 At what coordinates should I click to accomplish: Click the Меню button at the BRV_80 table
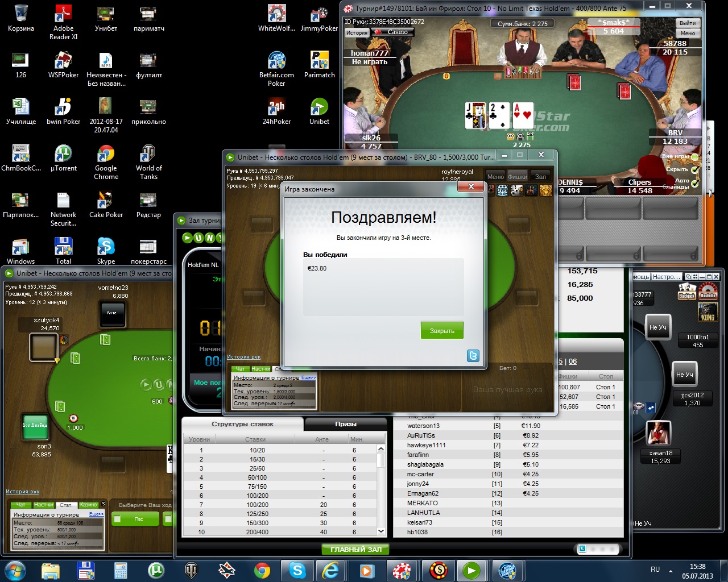pos(495,177)
